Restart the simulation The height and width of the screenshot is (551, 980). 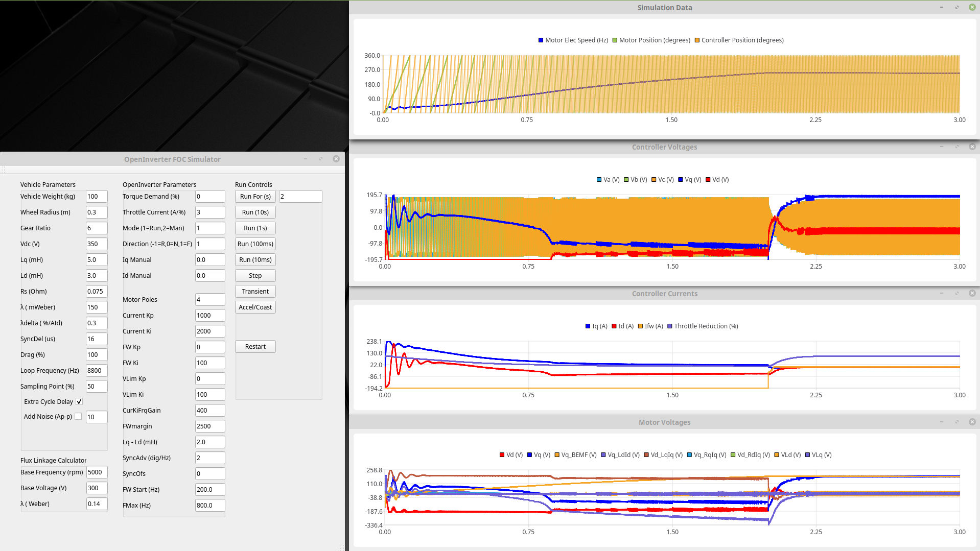click(x=255, y=347)
